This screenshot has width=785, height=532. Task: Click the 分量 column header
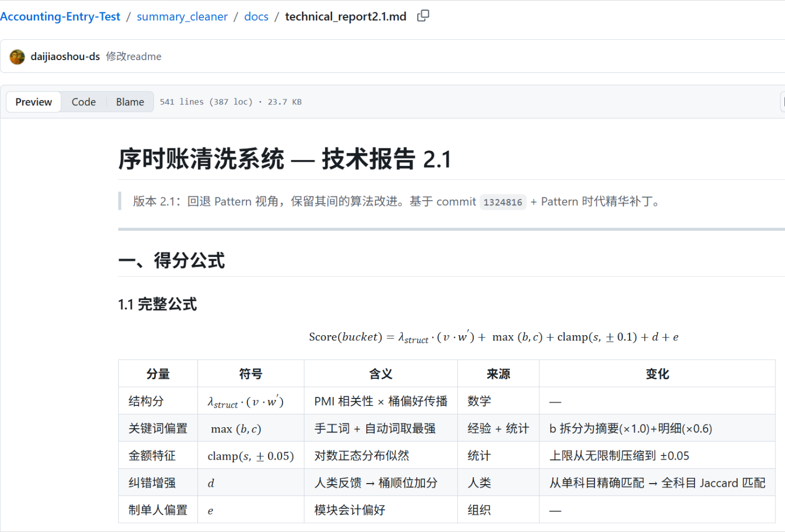click(158, 373)
